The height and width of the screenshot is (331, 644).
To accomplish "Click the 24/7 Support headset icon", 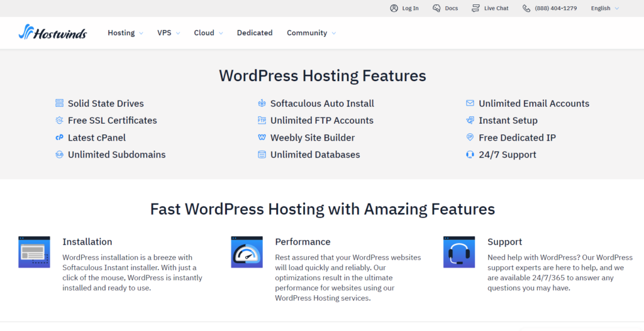I will [x=470, y=155].
